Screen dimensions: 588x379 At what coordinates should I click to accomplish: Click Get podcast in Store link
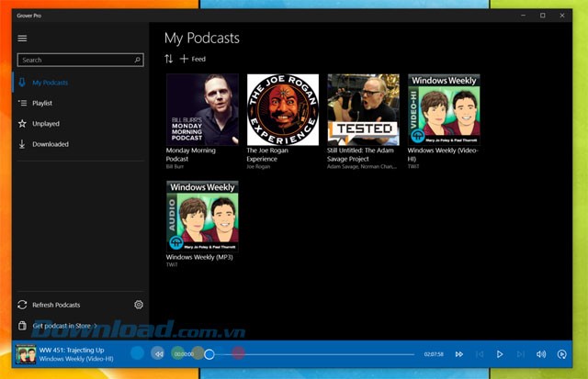coord(64,325)
